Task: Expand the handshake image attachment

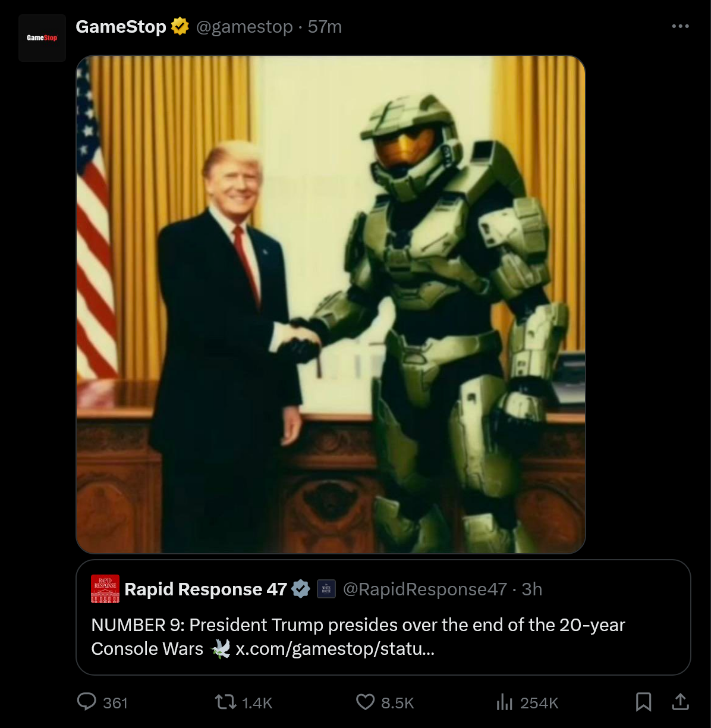Action: (331, 305)
